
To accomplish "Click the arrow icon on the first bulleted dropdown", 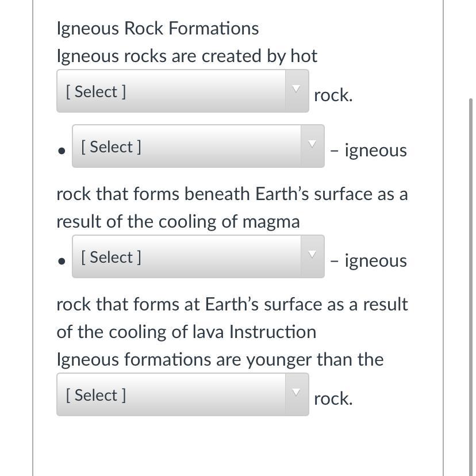I will 312,145.
